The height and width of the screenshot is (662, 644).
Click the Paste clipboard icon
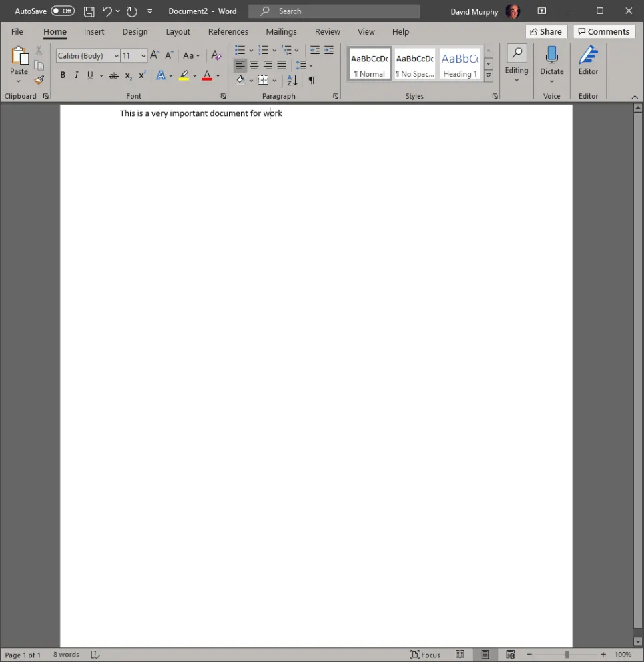tap(19, 56)
